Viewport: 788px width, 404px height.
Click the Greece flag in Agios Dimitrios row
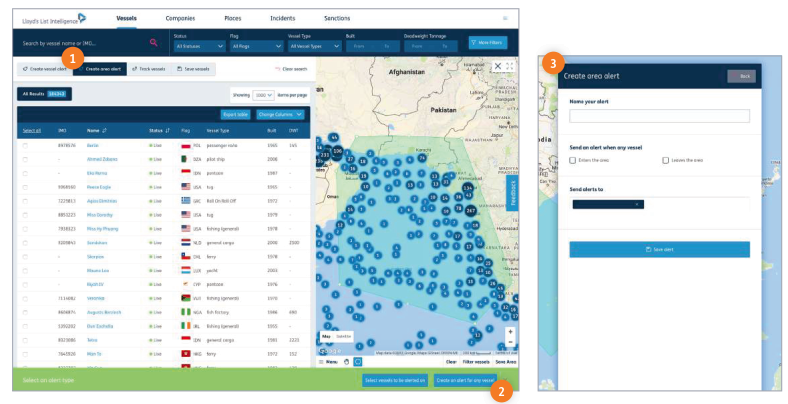click(x=186, y=201)
